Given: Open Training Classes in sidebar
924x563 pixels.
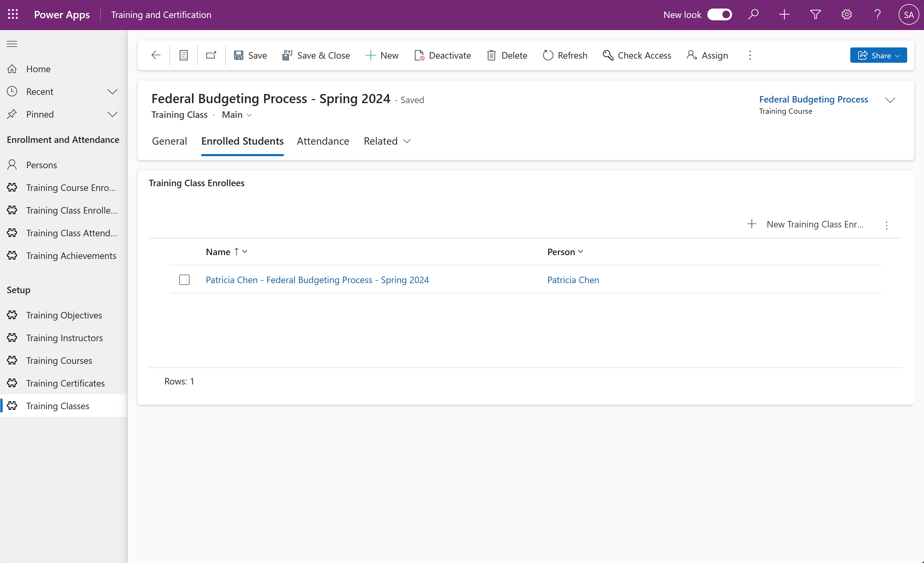Looking at the screenshot, I should click(63, 406).
